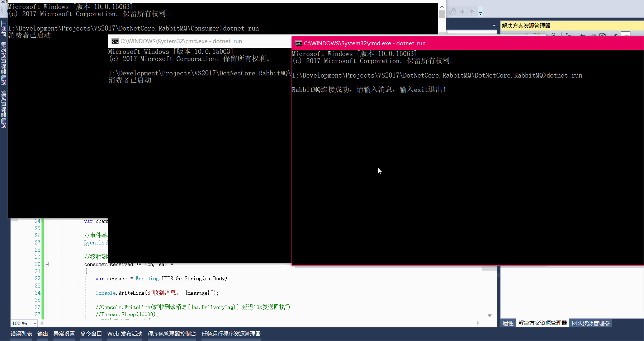Click the back-arrow icon in Solution Explorer toolbar

(x=582, y=34)
